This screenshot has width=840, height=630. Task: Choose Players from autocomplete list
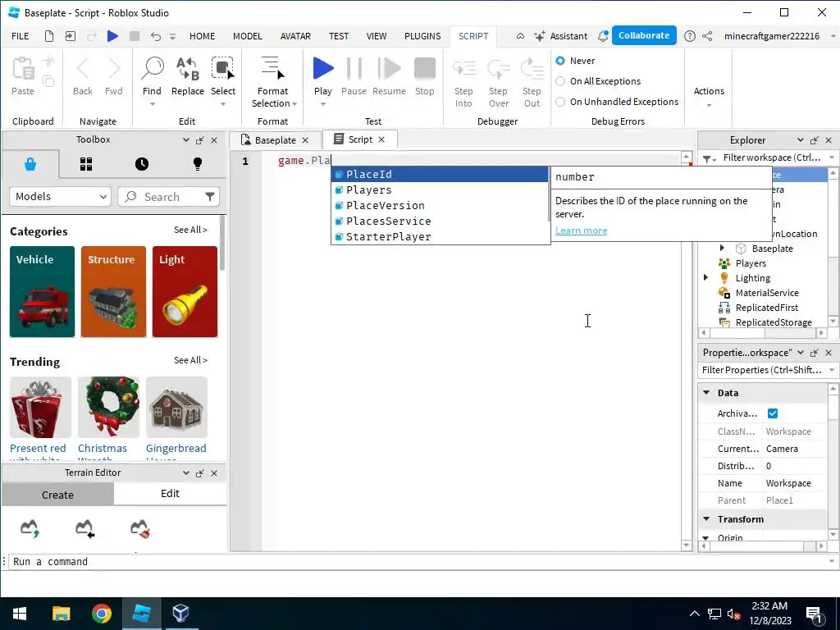(440, 189)
